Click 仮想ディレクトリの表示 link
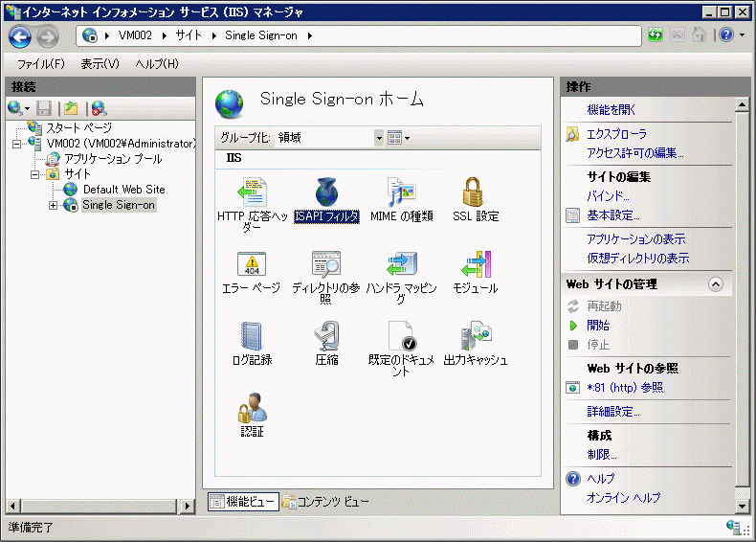 click(x=638, y=259)
